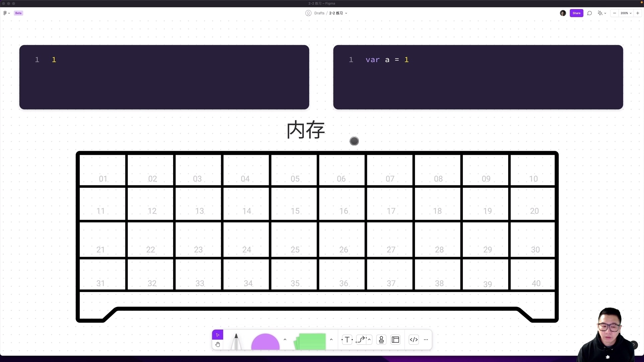Open the connector options chevron
Image resolution: width=644 pixels, height=362 pixels.
tap(369, 340)
